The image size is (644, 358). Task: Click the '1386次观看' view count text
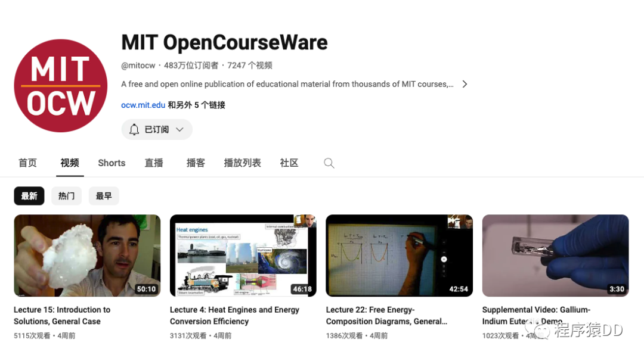coord(344,335)
